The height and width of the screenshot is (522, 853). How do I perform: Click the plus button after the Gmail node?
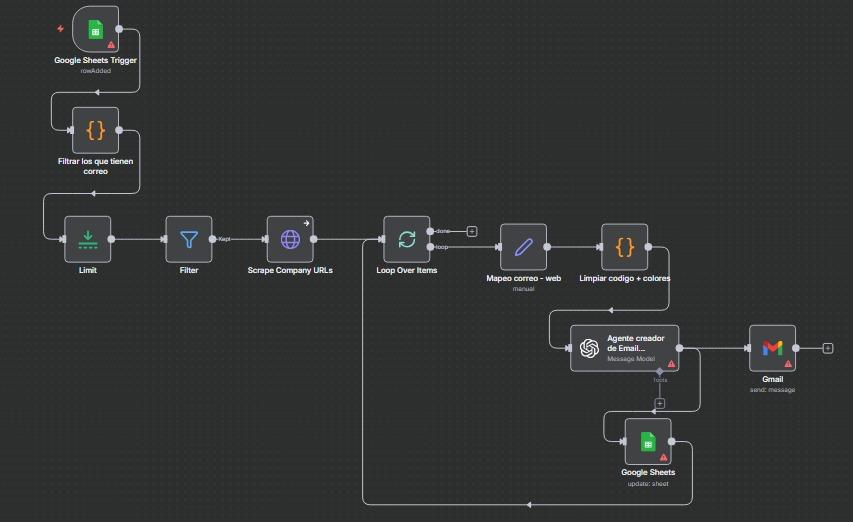coord(828,348)
